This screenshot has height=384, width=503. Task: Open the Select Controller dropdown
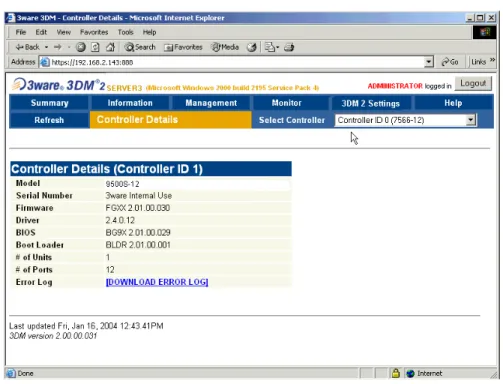click(406, 120)
